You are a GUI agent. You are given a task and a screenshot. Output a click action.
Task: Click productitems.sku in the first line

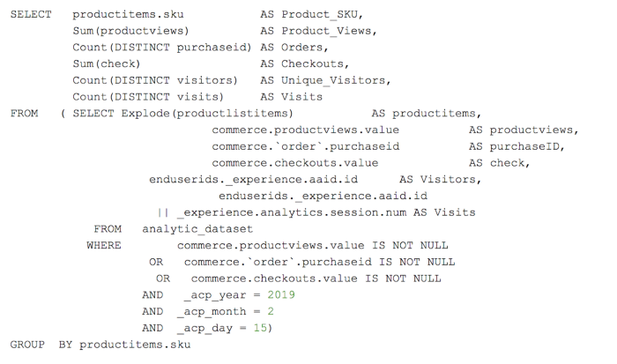[121, 15]
